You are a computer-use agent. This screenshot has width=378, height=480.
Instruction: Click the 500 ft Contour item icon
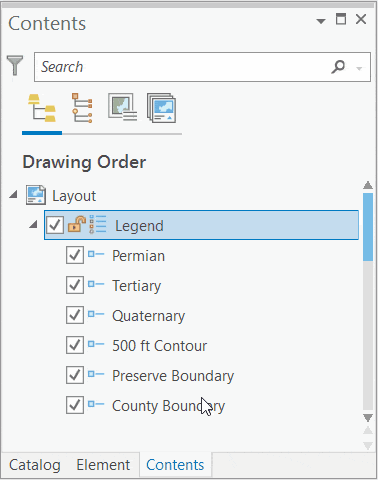[96, 344]
